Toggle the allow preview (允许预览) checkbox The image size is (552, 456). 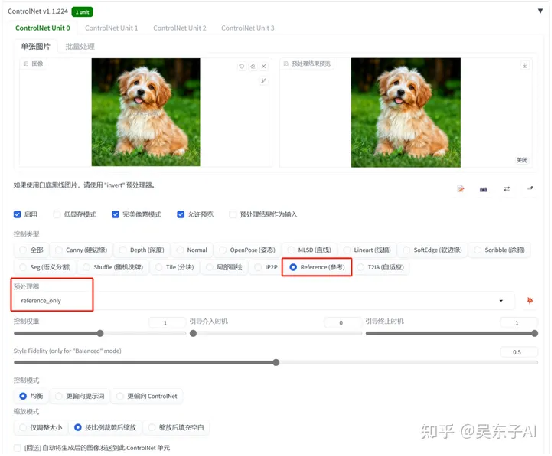coord(181,214)
